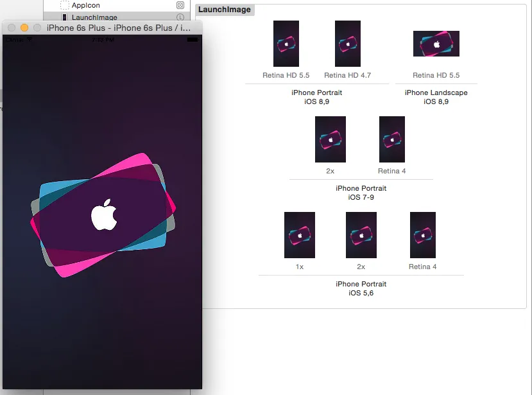
Task: Click the simulator window title iPhone 6s Plus
Action: coord(119,28)
